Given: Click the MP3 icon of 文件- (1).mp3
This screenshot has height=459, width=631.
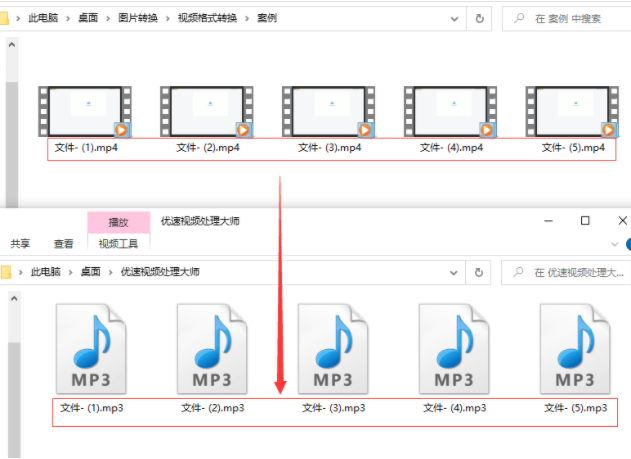Looking at the screenshot, I should point(91,349).
